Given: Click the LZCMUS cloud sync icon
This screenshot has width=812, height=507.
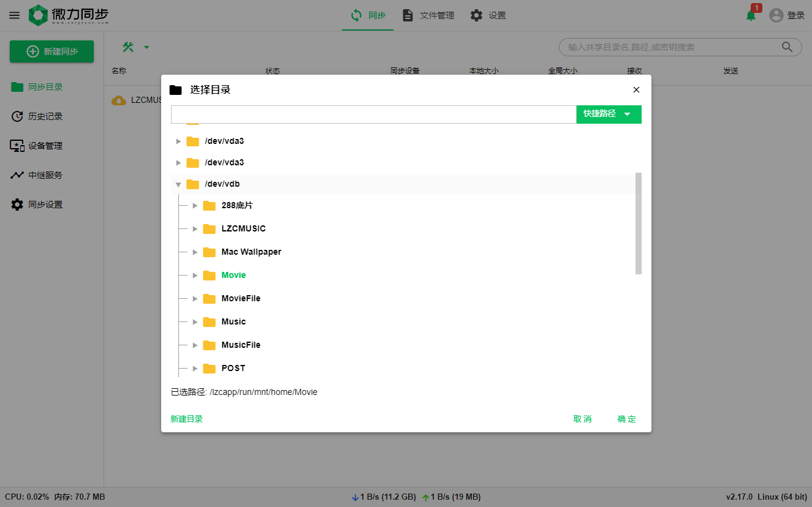Looking at the screenshot, I should click(119, 100).
